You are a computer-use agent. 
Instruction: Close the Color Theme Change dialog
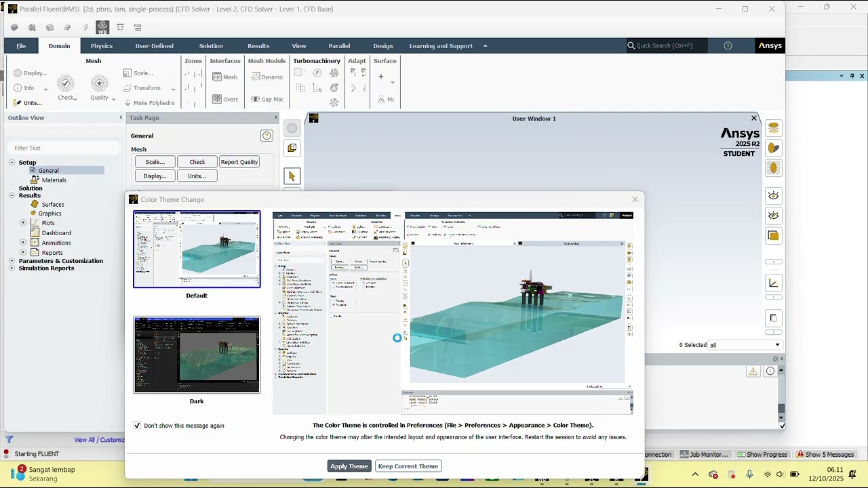tap(635, 199)
